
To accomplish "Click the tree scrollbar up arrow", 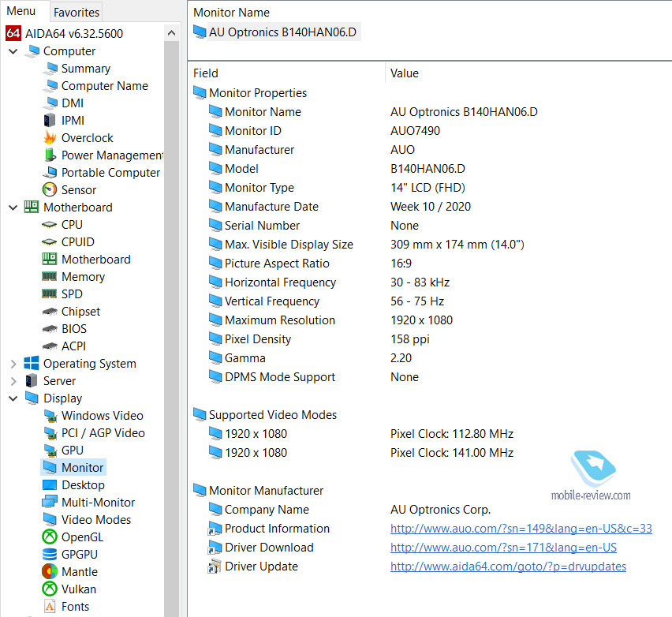I will (x=171, y=32).
